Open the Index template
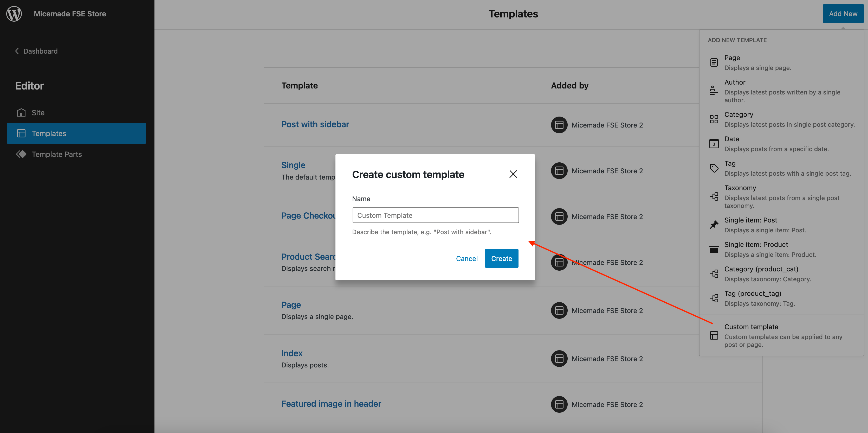Viewport: 868px width, 433px height. [x=292, y=353]
